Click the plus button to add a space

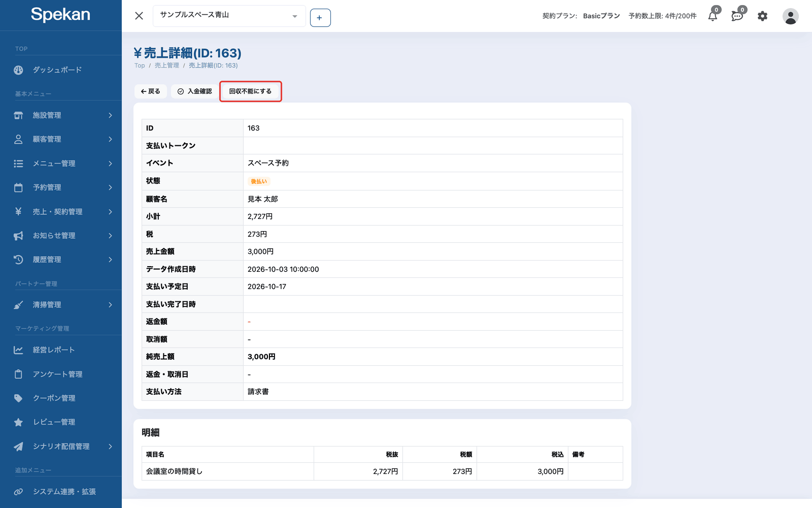pyautogui.click(x=320, y=18)
